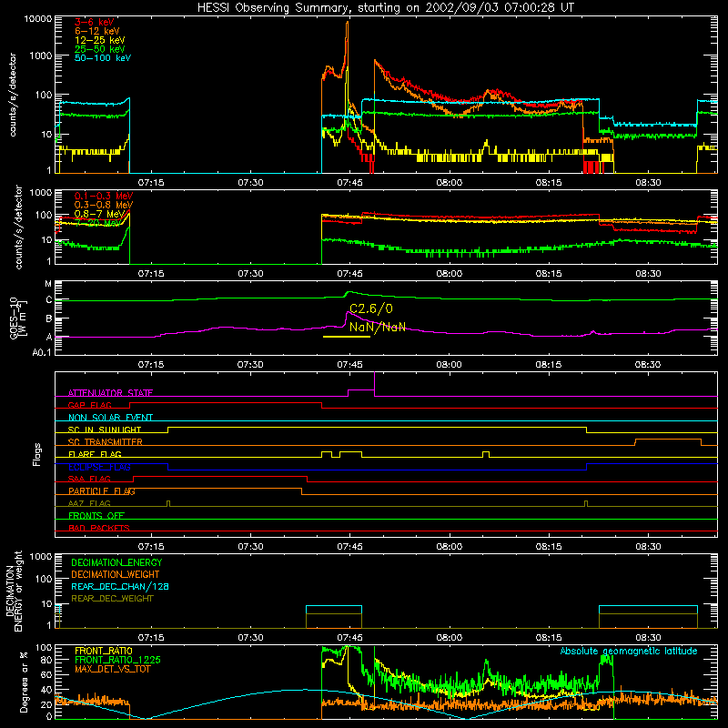728x728 pixels.
Task: Click the yellow FLARE_FLAG label
Action: [95, 454]
